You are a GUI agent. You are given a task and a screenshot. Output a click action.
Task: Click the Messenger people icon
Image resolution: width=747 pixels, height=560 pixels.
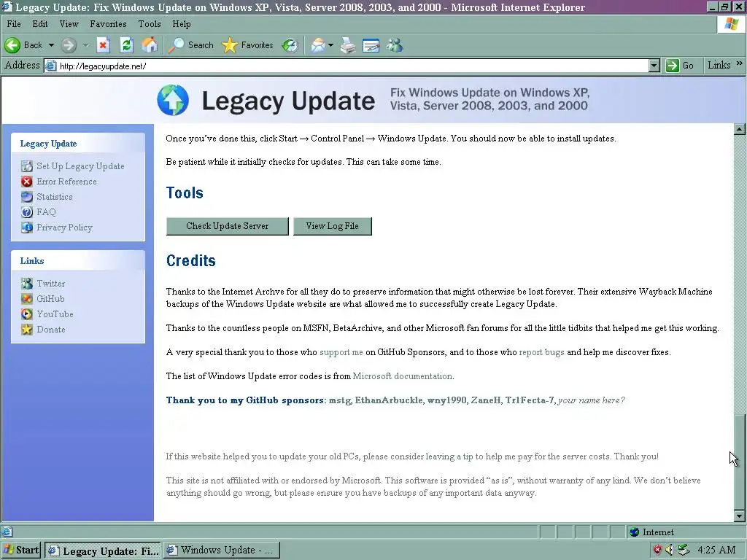coord(395,45)
